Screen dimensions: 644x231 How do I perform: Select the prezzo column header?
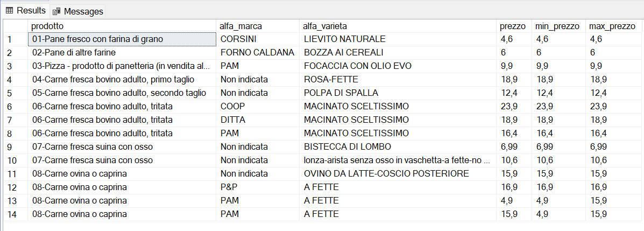click(513, 26)
